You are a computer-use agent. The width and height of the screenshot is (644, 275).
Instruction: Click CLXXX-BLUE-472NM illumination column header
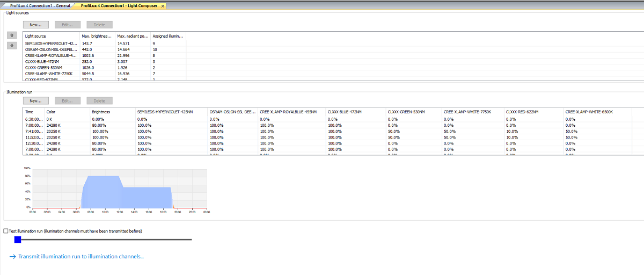pyautogui.click(x=356, y=112)
